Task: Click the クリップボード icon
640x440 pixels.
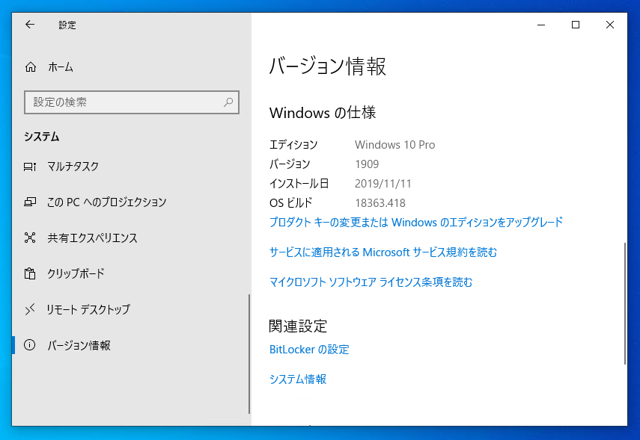Action: [x=30, y=273]
